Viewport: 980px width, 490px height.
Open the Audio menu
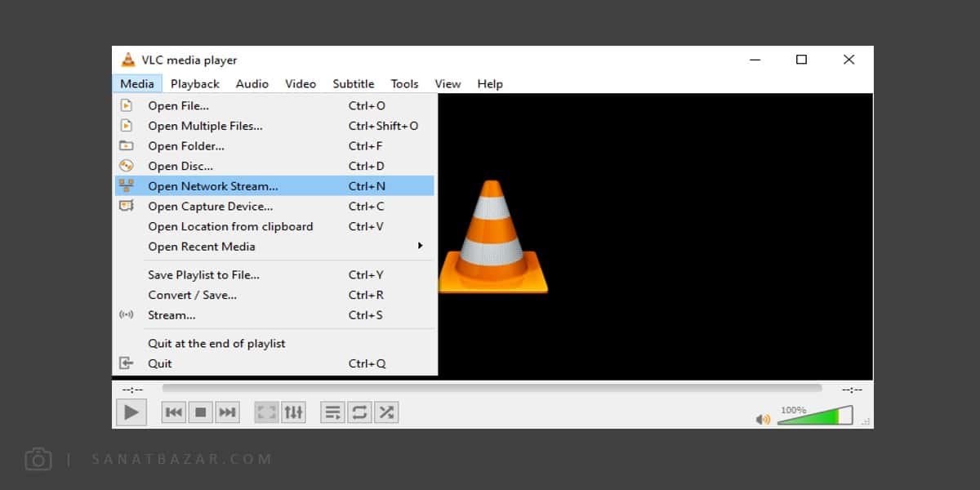click(252, 83)
